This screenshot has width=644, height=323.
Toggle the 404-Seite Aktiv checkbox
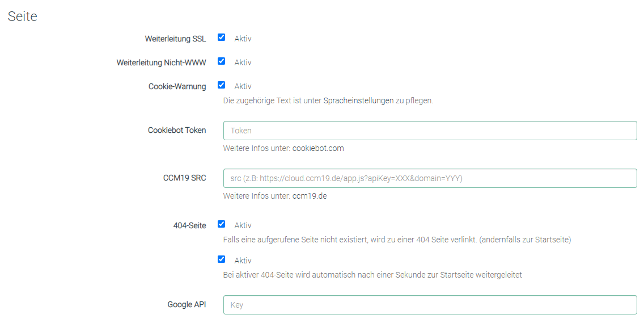coord(222,224)
